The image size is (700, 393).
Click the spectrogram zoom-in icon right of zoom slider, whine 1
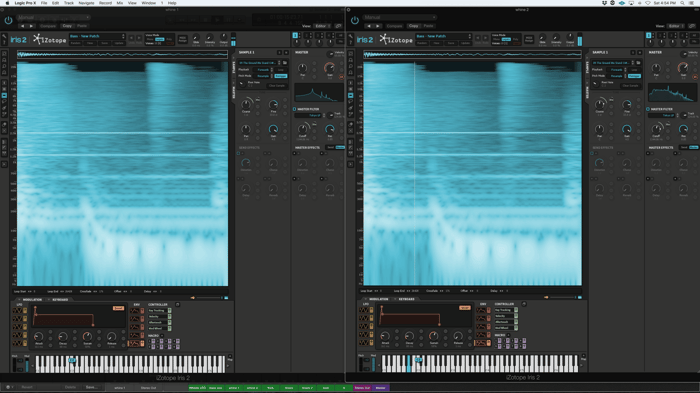click(x=226, y=297)
